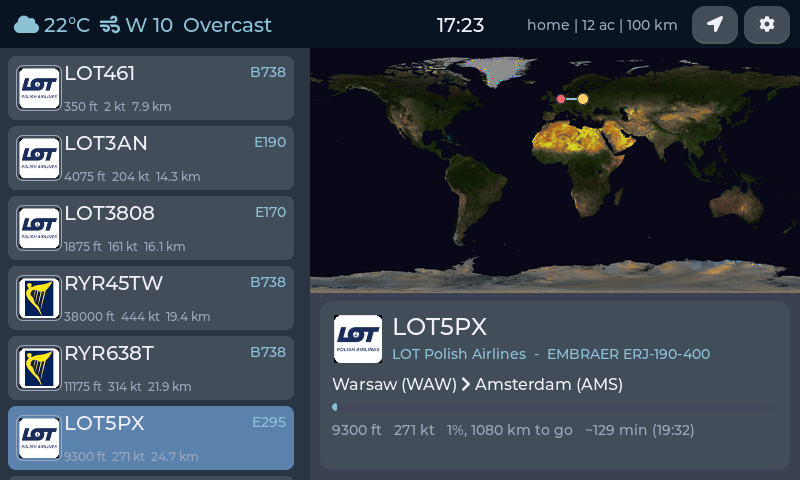Click the 'home | 12 ac | 100 km' status

pyautogui.click(x=602, y=25)
